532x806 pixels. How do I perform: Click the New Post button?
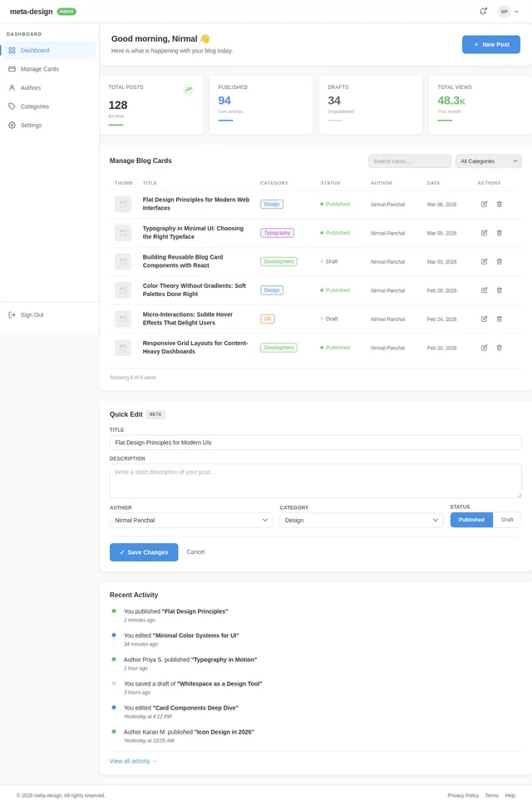(x=490, y=44)
